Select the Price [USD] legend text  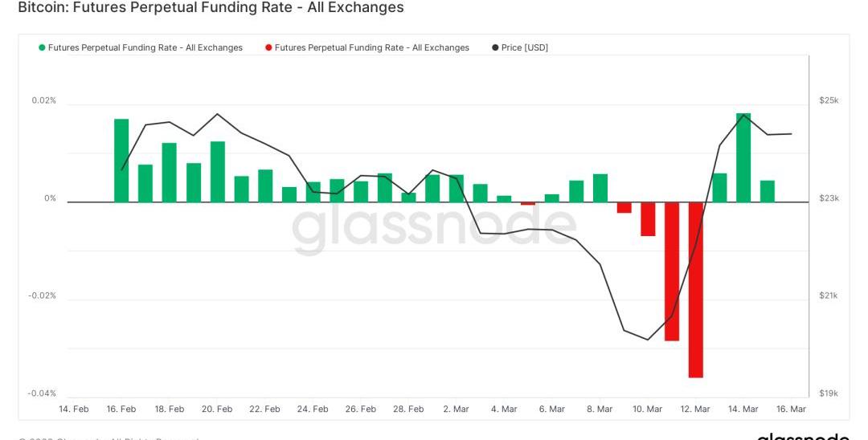pos(524,48)
